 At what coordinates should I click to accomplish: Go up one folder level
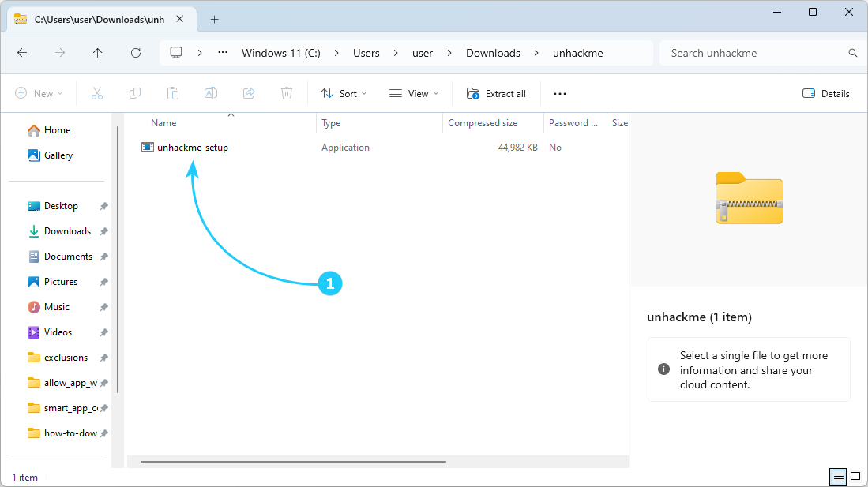pyautogui.click(x=98, y=53)
